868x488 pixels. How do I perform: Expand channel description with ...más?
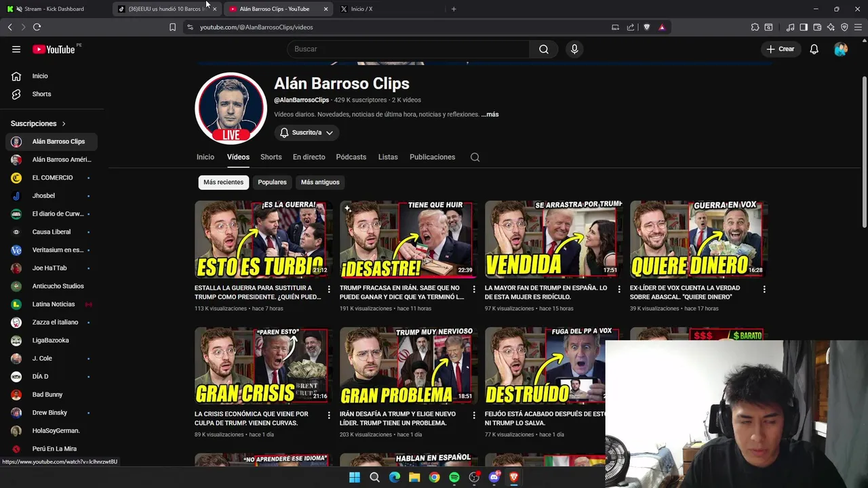point(490,115)
